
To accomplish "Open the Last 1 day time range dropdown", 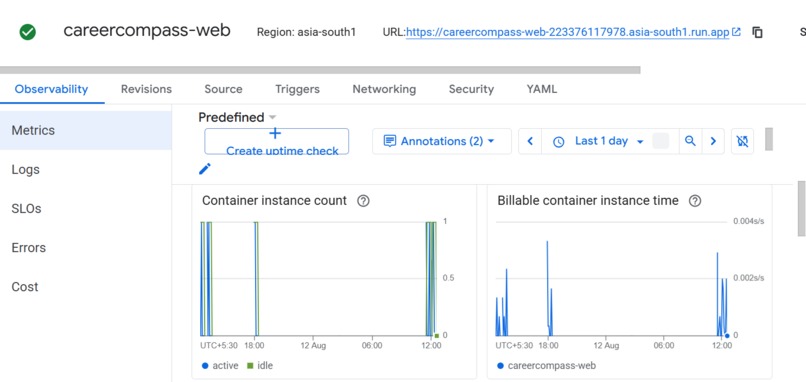I will tap(609, 141).
